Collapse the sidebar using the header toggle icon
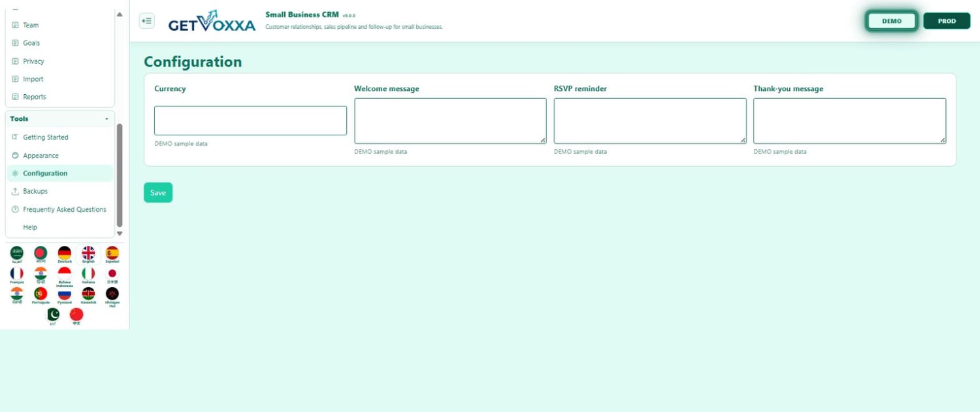 point(147,21)
